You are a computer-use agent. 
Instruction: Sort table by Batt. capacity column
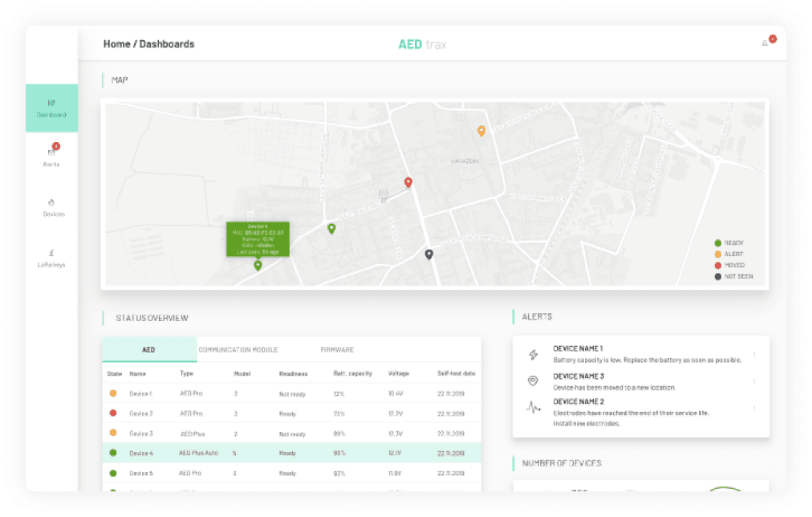pos(351,373)
